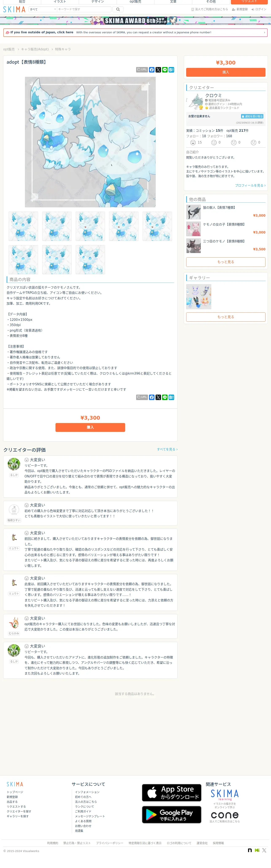The width and height of the screenshot is (271, 868).
Task: Open note icon in footer
Action: [x=250, y=850]
